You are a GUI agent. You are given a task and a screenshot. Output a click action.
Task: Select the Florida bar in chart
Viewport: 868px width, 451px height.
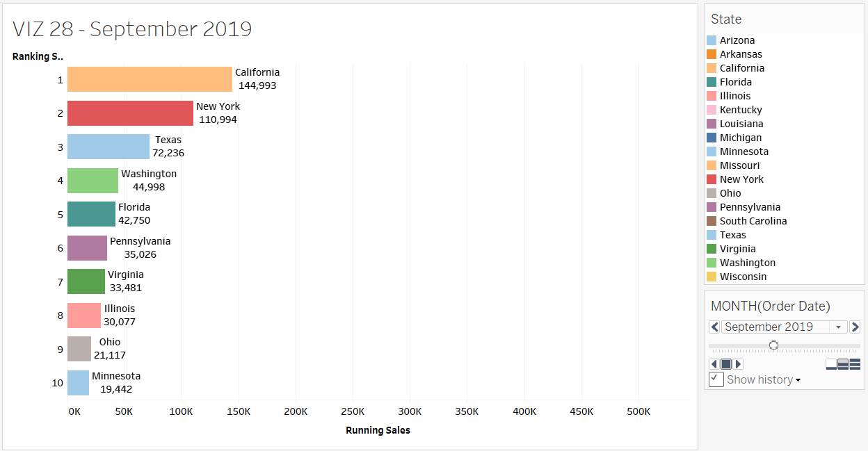pyautogui.click(x=91, y=214)
